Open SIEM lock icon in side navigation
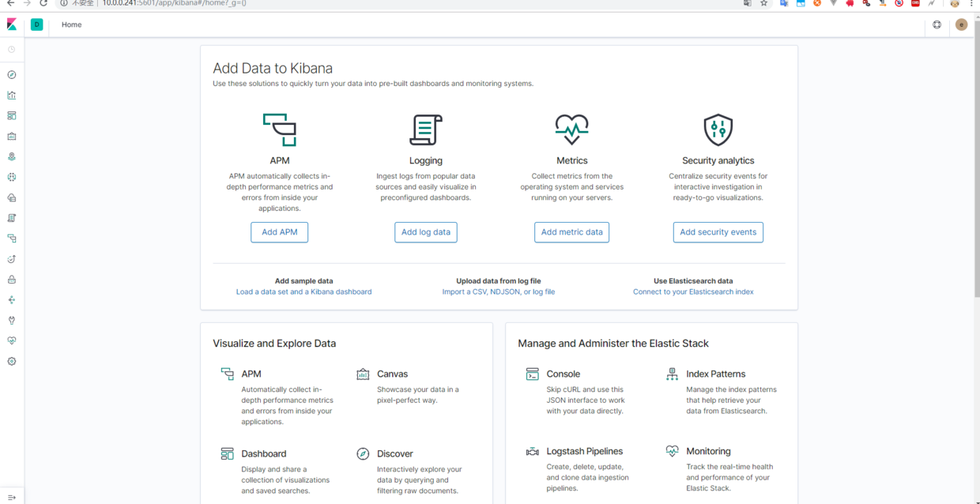Viewport: 980px width, 504px height. (12, 280)
